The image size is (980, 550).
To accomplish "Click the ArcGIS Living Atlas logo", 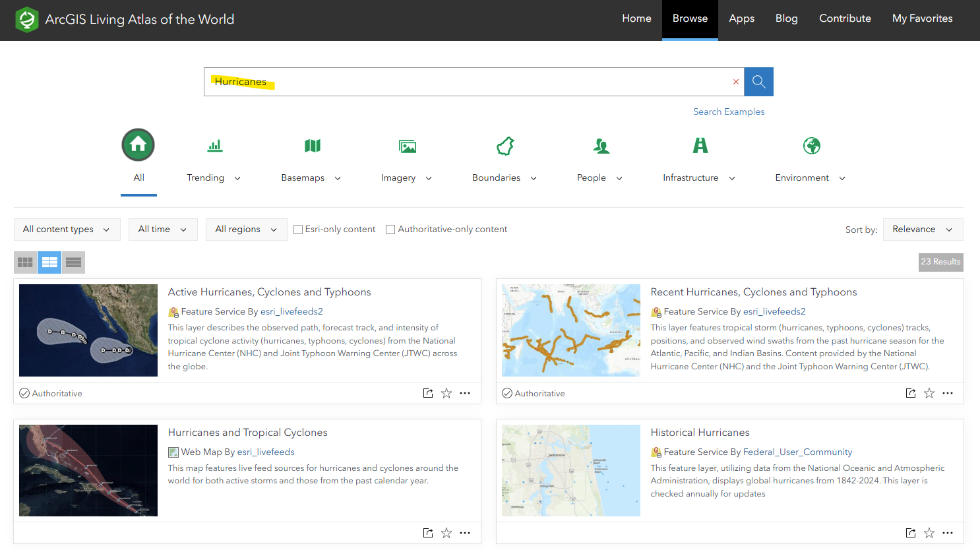I will click(27, 20).
